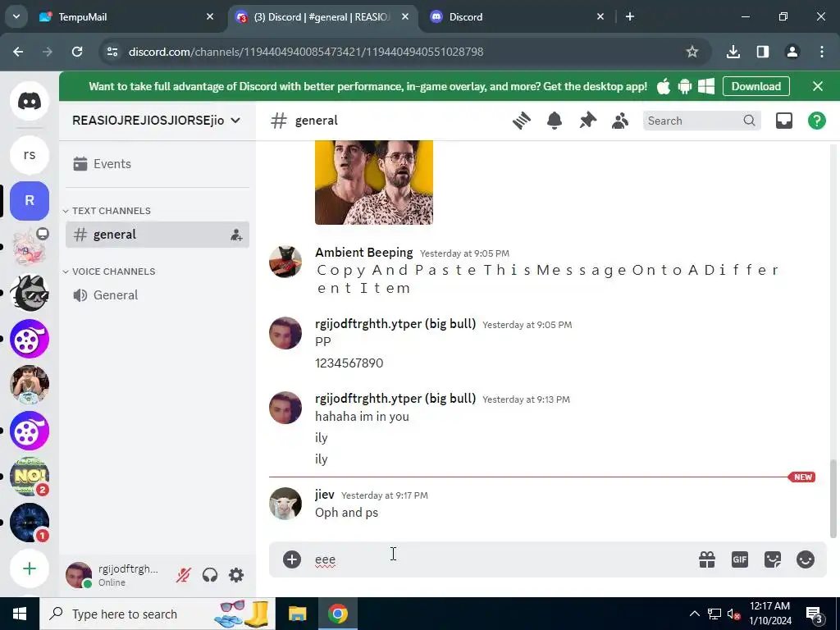Open the sticker picker
Viewport: 840px width, 630px height.
click(x=773, y=559)
